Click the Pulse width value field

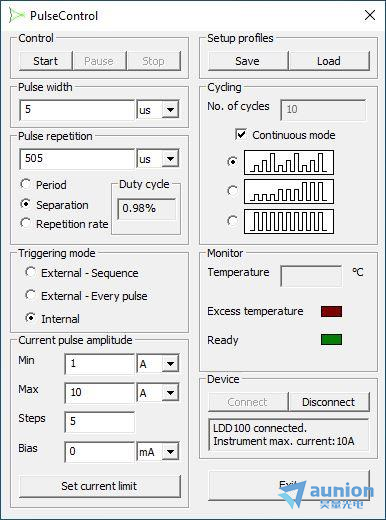77,110
